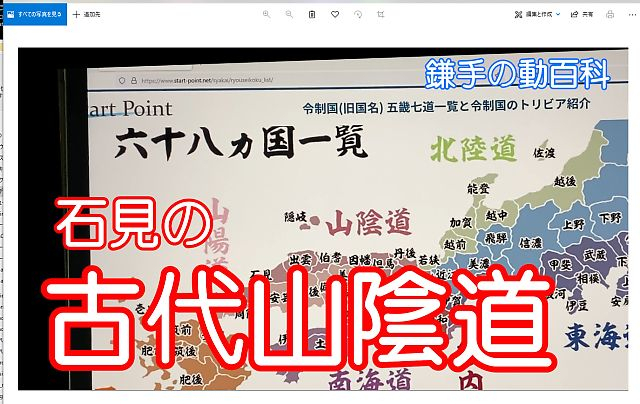The image size is (640, 404).
Task: Expand the '編集と作成' dropdown
Action: 537,14
